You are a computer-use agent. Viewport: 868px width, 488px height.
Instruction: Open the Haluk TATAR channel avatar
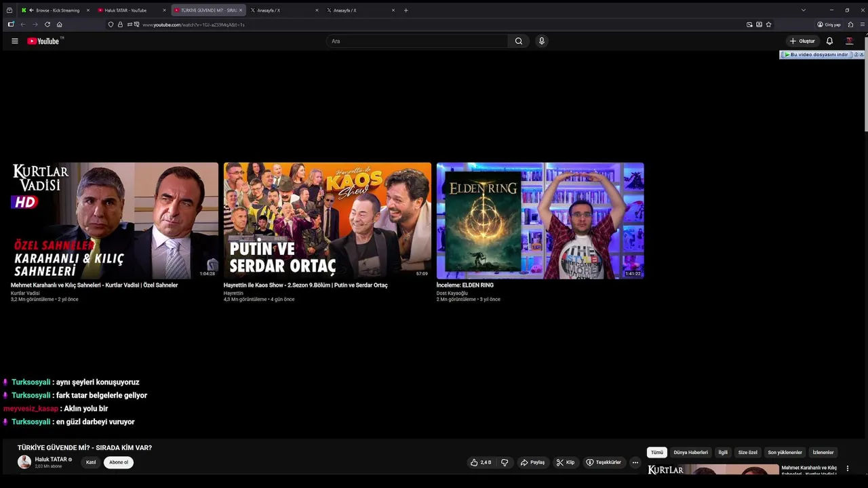[x=24, y=462]
